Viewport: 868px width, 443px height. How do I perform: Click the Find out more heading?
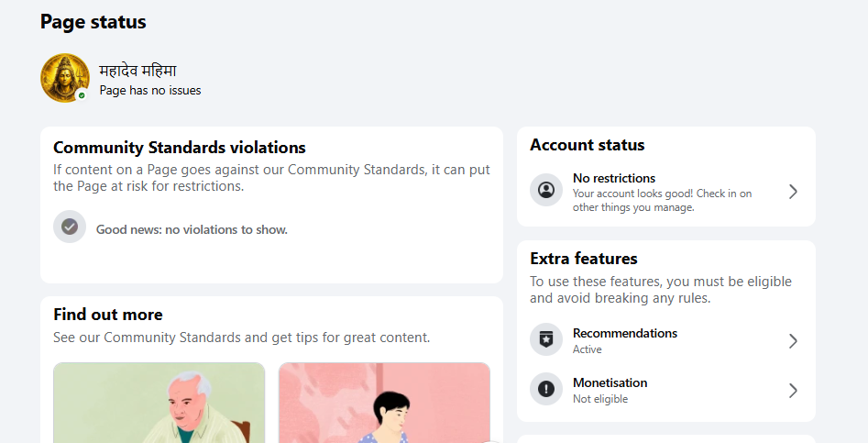108,315
